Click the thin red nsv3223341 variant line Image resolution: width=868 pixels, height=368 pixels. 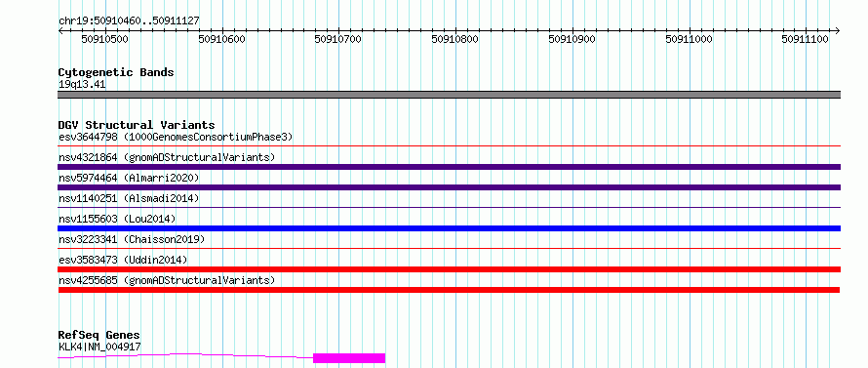tap(449, 249)
